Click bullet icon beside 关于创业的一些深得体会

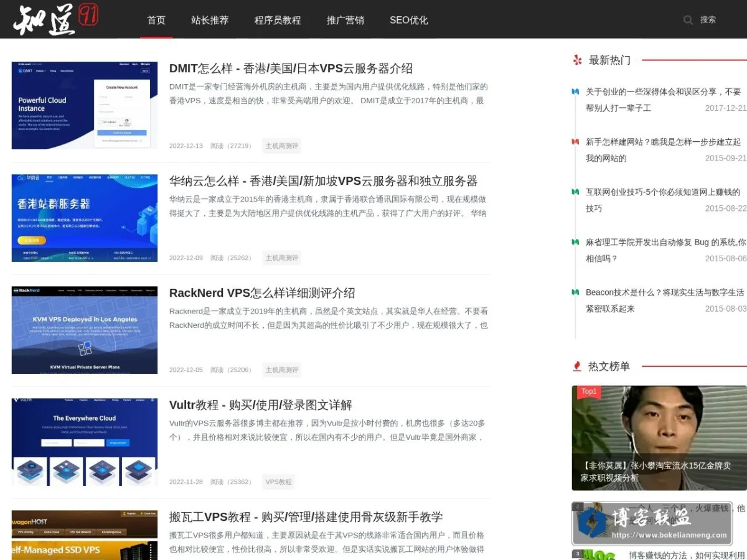576,91
